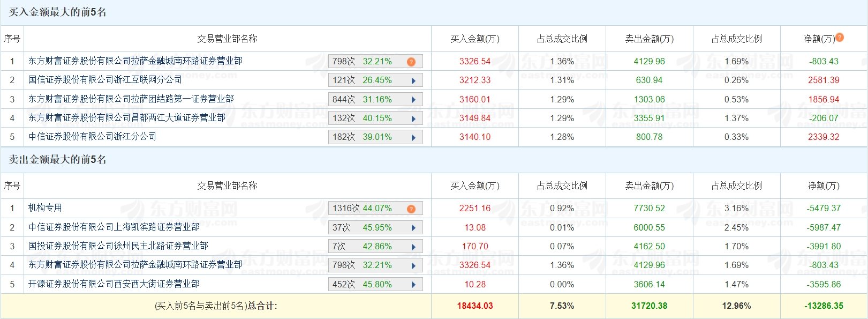Expand the arrow beside 37次 45.95%
The image size is (868, 319).
(413, 228)
